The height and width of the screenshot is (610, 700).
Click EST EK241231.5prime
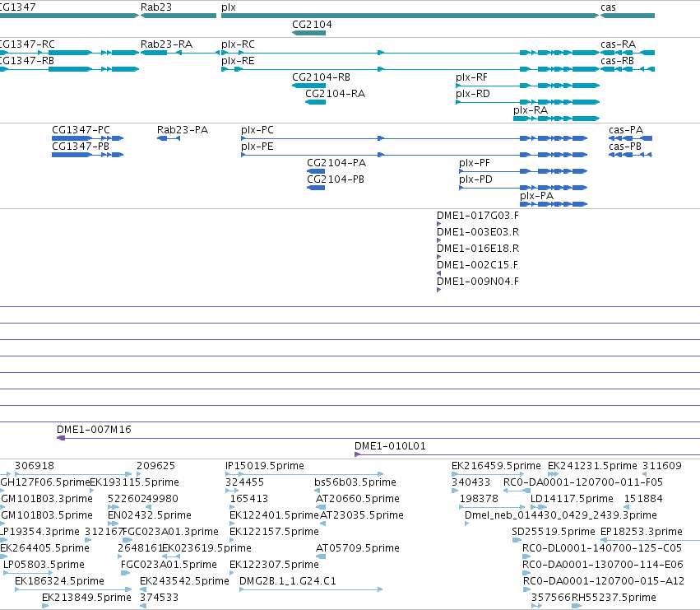click(592, 466)
